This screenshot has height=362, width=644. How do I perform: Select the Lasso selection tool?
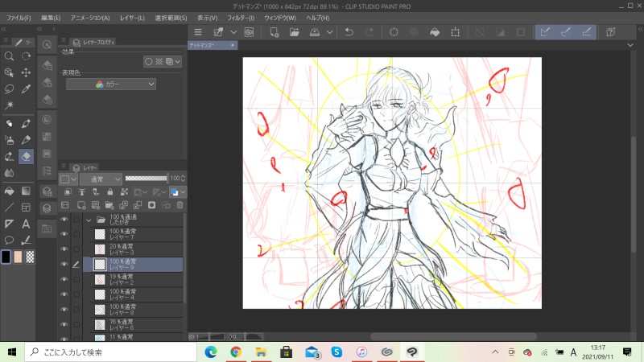click(9, 88)
